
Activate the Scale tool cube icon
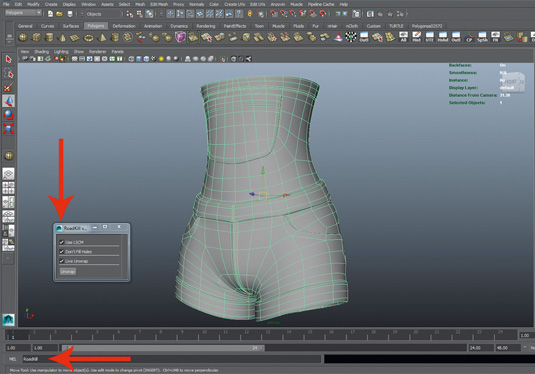[x=9, y=129]
